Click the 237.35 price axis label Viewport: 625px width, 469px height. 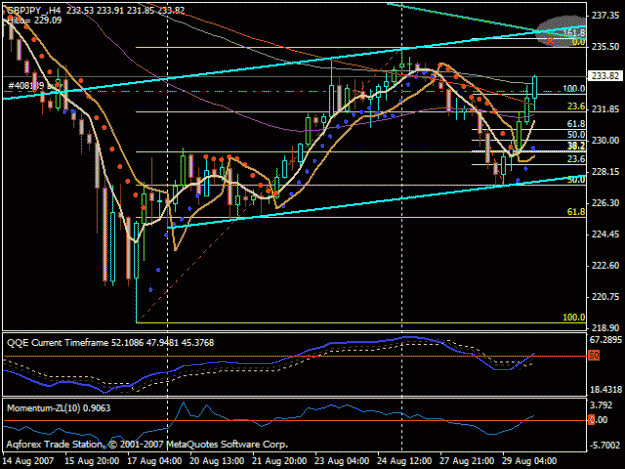605,16
